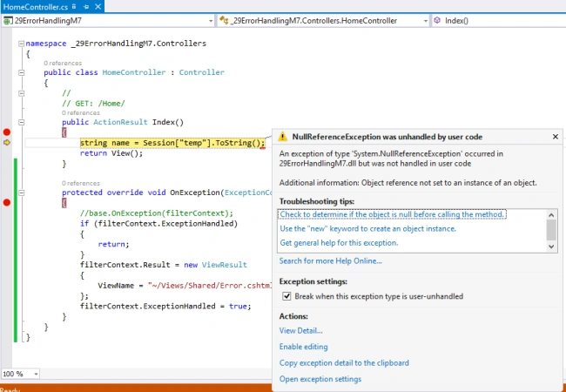Click the yellow current-statement arrow in margin
This screenshot has height=392, width=566.
[x=6, y=143]
